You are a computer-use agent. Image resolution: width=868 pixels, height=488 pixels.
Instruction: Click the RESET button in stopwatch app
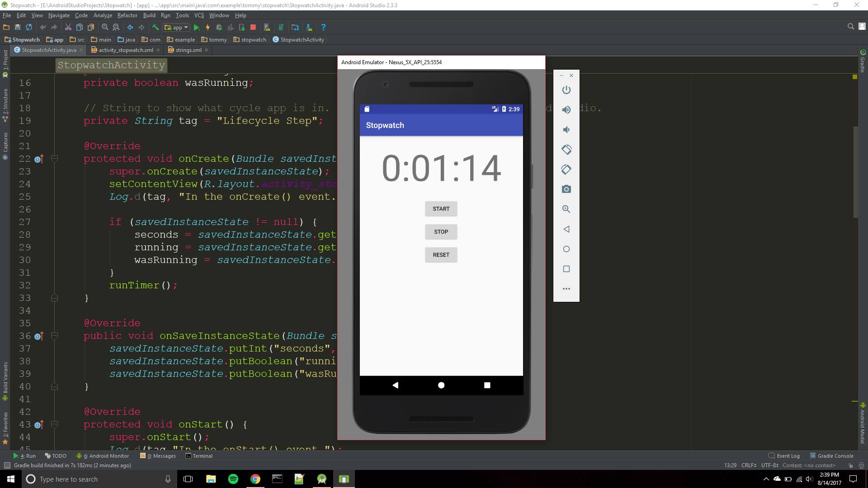(x=441, y=254)
